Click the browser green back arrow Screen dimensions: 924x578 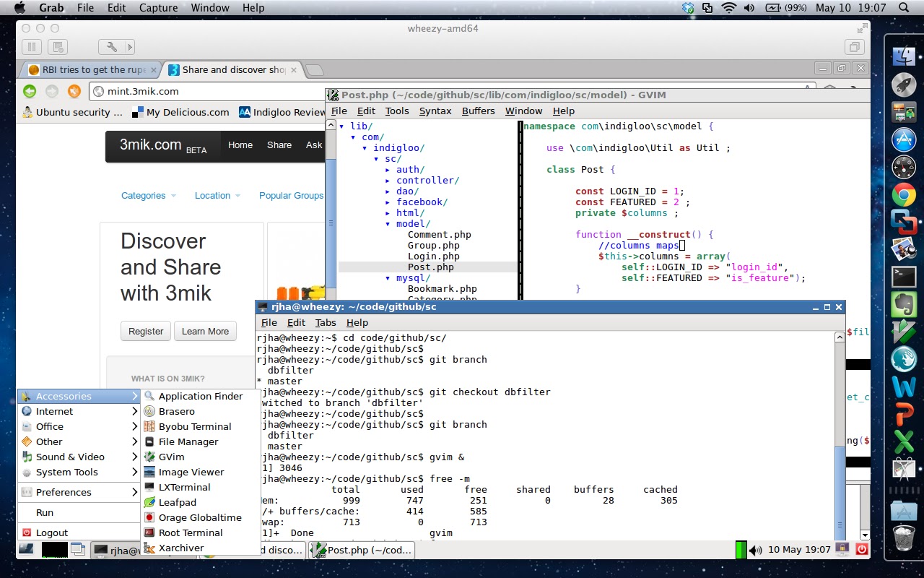30,91
